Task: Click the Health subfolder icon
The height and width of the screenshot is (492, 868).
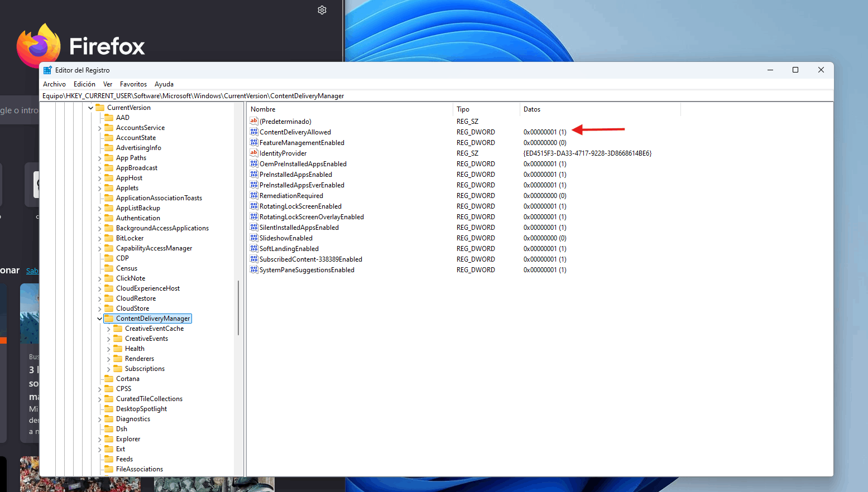Action: tap(118, 349)
